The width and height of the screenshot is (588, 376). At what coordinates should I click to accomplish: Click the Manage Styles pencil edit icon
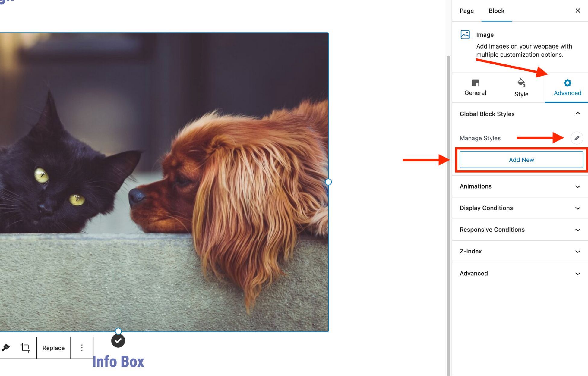(x=577, y=137)
